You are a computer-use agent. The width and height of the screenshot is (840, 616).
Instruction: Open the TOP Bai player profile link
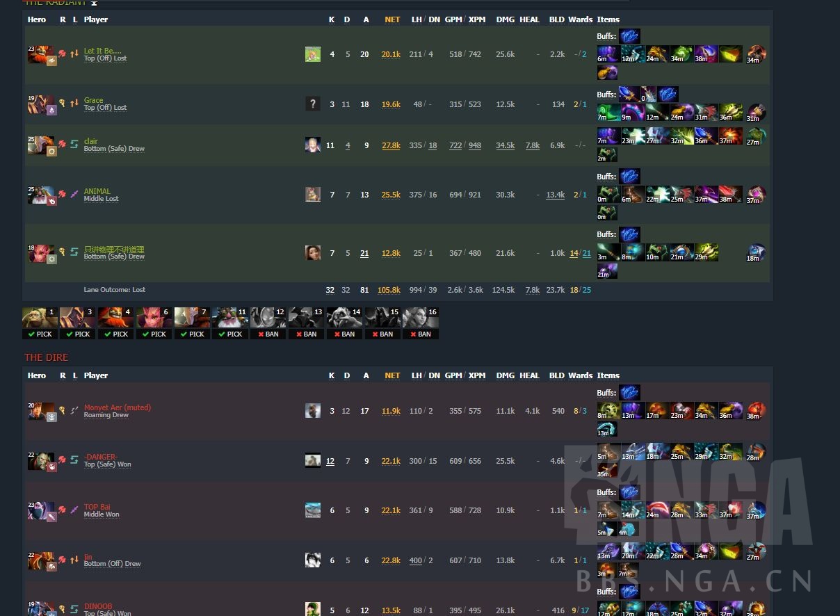coord(97,507)
